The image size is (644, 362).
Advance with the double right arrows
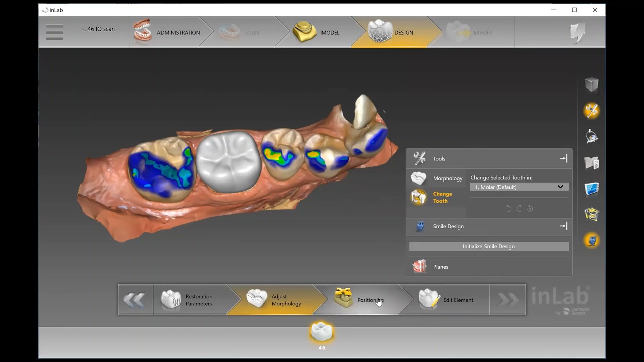click(x=508, y=300)
